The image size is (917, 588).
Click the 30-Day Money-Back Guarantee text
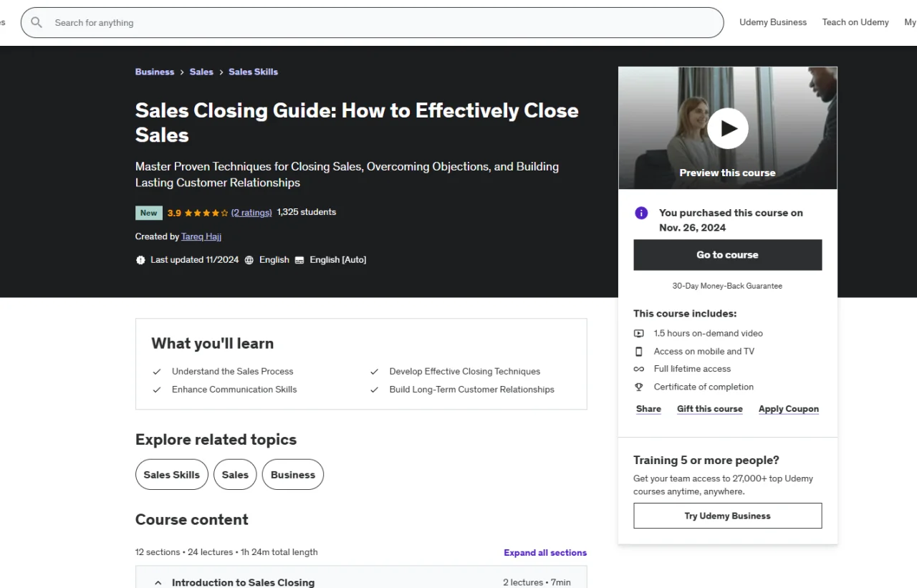pyautogui.click(x=727, y=286)
